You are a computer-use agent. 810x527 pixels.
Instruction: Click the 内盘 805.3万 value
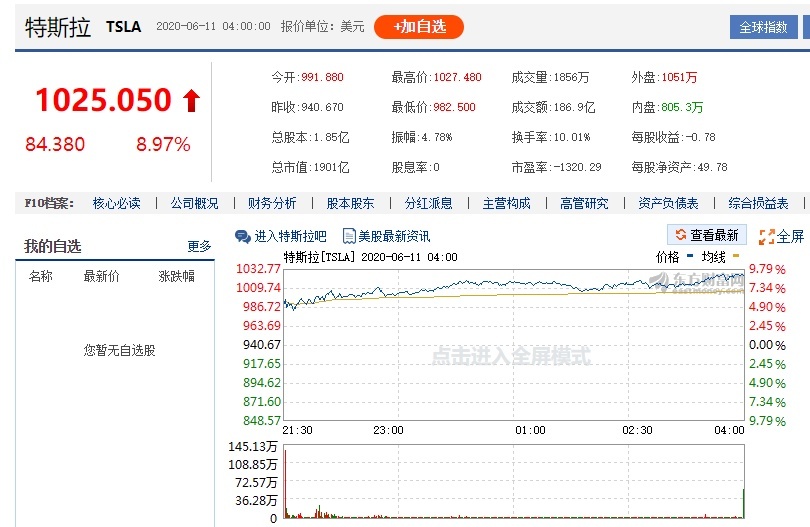[x=682, y=107]
